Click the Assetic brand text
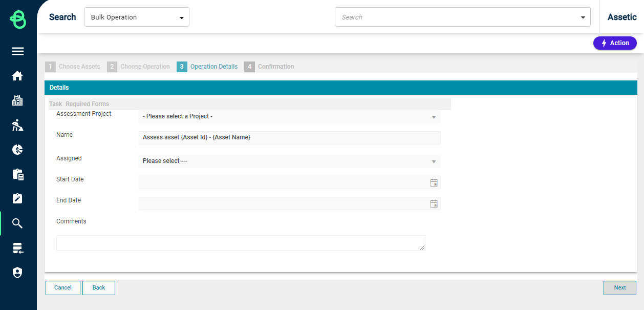This screenshot has width=644, height=310. click(x=622, y=17)
